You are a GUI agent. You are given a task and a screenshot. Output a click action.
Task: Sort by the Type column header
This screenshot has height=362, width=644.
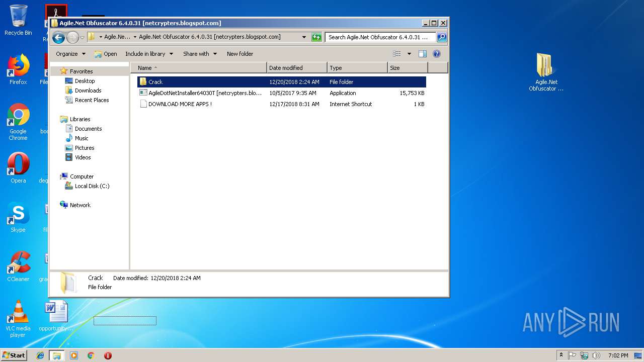357,68
